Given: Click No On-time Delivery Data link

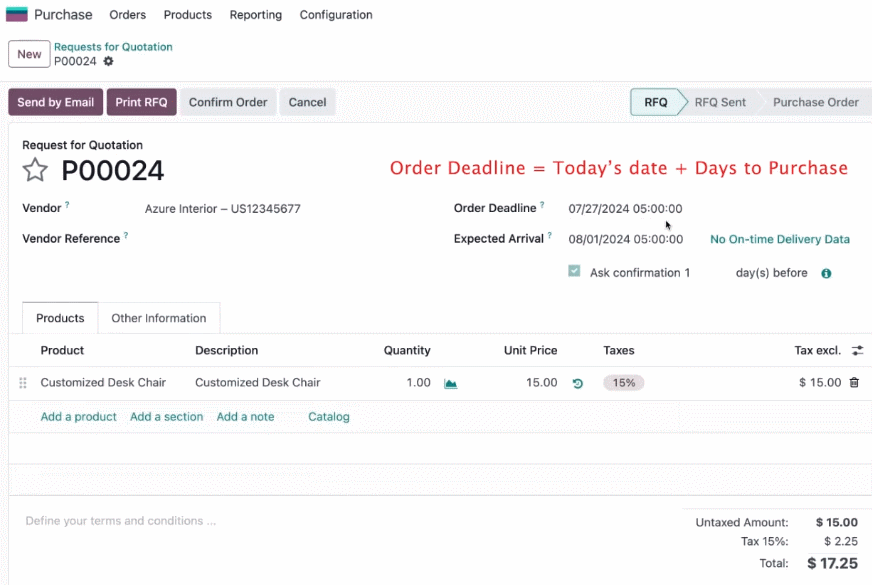Looking at the screenshot, I should click(780, 239).
